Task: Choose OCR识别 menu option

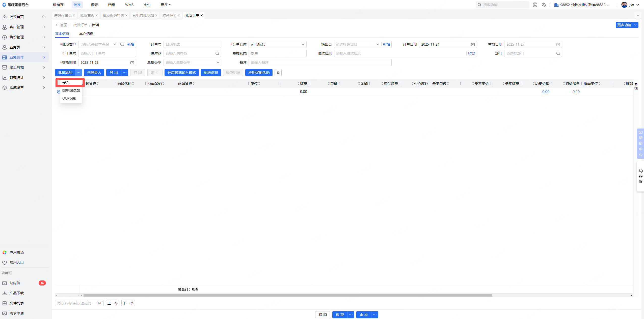Action: [x=69, y=98]
